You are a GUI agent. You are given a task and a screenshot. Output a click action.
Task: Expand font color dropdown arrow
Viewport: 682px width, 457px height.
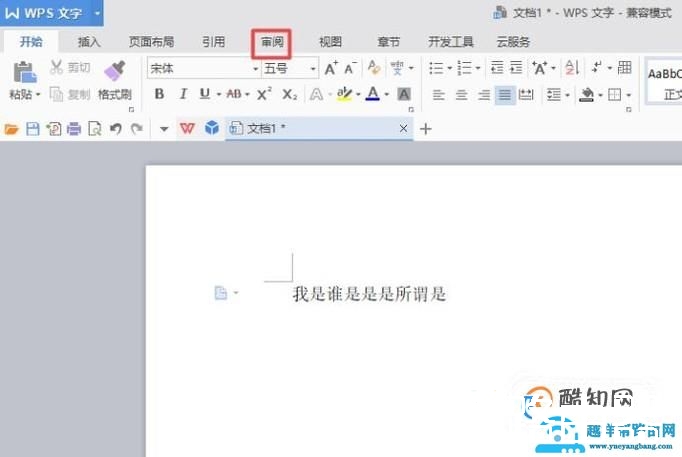pyautogui.click(x=386, y=94)
